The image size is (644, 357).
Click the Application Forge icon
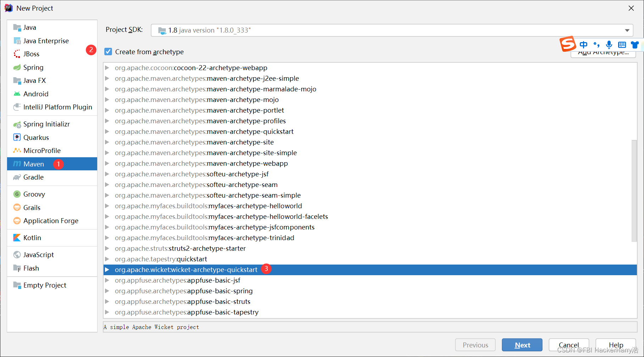[x=17, y=221]
